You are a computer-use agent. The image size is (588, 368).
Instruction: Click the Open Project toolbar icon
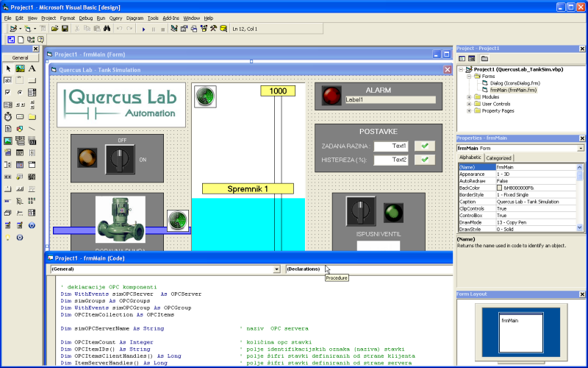54,29
